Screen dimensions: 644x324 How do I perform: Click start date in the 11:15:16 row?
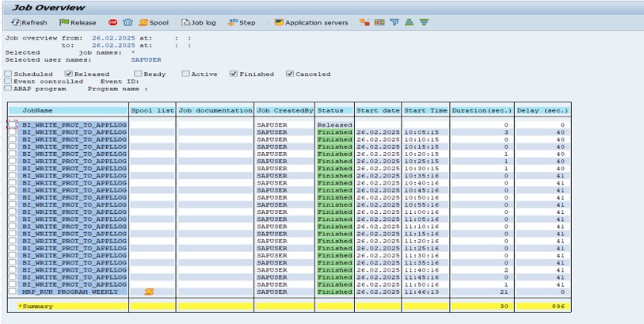pyautogui.click(x=378, y=234)
